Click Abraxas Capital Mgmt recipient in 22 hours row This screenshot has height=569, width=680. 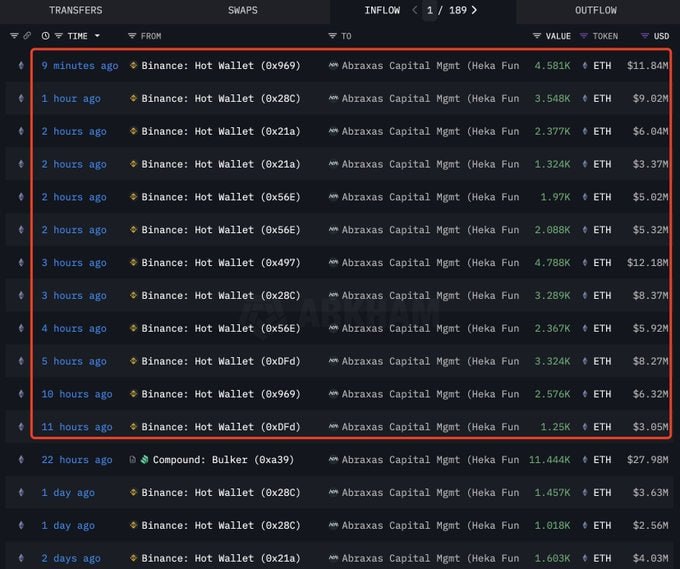click(x=430, y=460)
